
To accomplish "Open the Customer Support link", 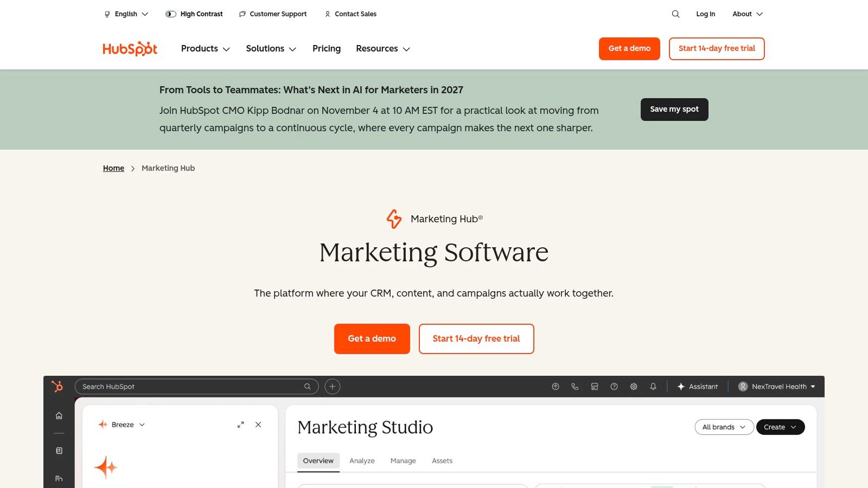I will coord(273,14).
